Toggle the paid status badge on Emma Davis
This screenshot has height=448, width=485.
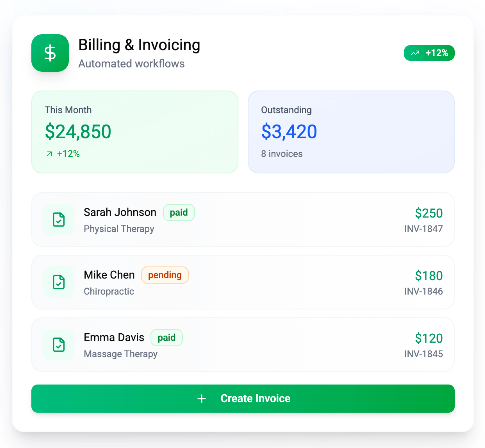click(166, 337)
